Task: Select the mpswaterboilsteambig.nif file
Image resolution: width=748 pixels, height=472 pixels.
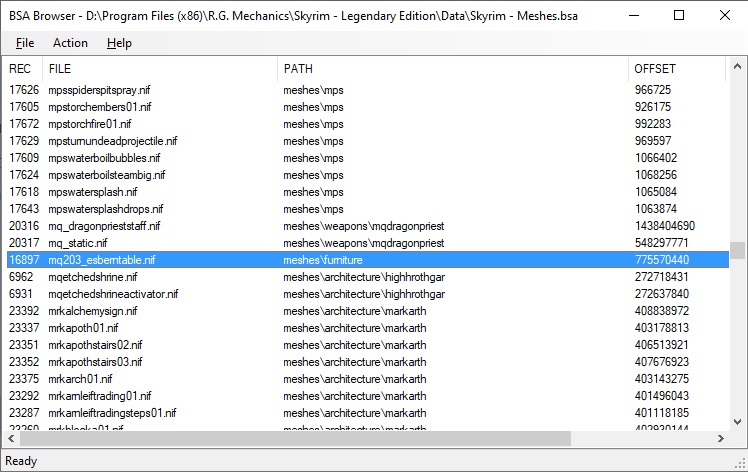Action: point(106,175)
